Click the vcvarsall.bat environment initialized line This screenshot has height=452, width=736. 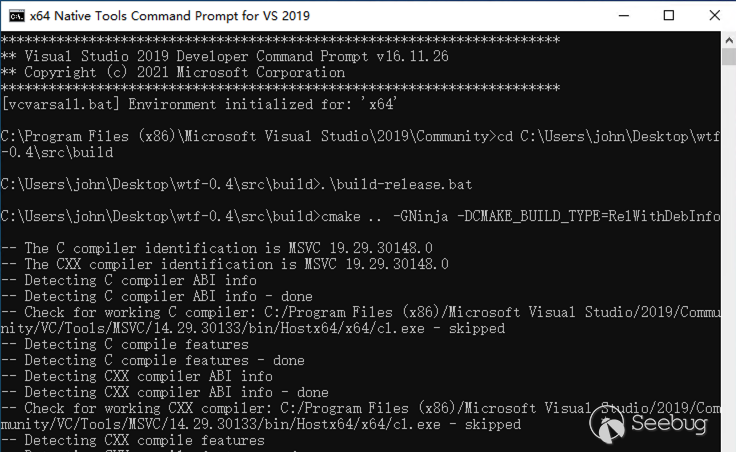tap(199, 104)
